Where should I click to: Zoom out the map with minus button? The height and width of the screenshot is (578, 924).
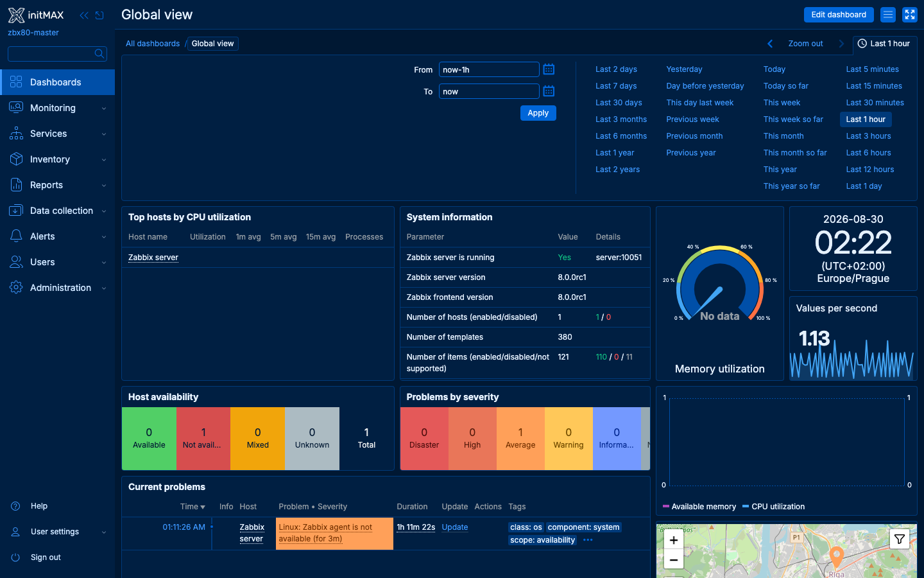point(674,559)
